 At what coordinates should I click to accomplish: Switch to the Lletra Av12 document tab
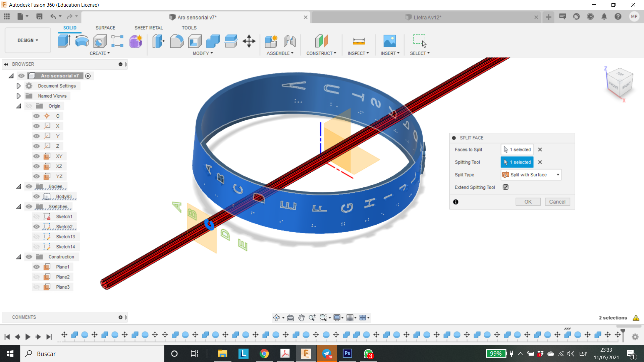[x=427, y=17]
